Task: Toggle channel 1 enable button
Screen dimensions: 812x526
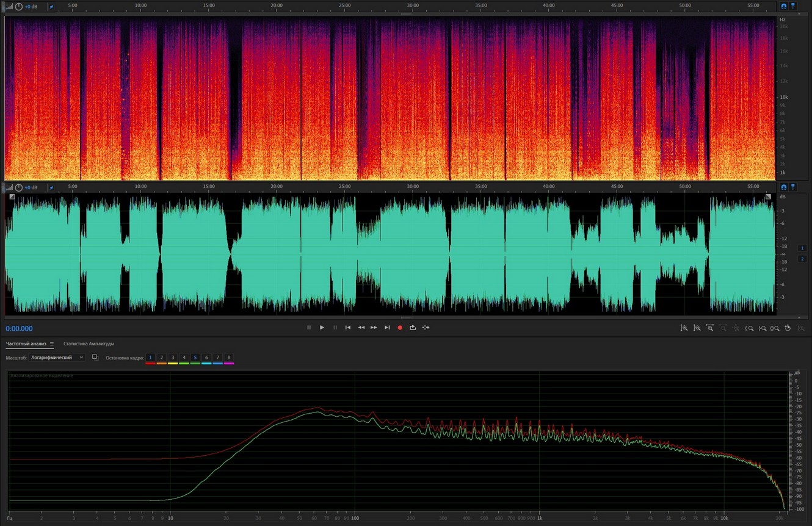Action: [x=803, y=248]
